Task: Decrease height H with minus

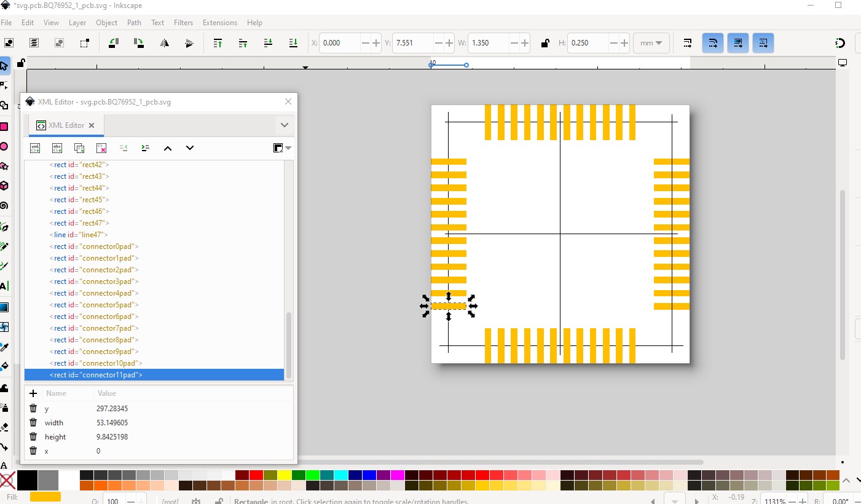Action: [614, 43]
